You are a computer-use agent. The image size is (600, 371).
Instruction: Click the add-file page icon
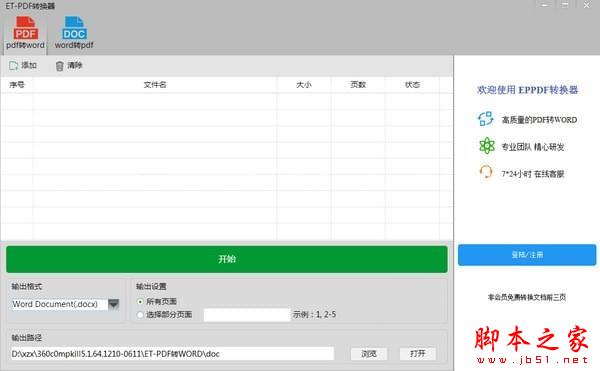coord(13,66)
